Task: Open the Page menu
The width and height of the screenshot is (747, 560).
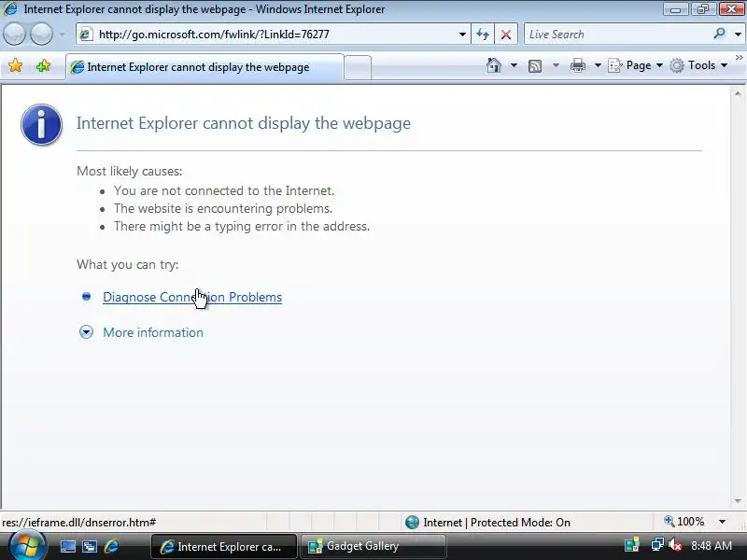Action: click(x=636, y=65)
